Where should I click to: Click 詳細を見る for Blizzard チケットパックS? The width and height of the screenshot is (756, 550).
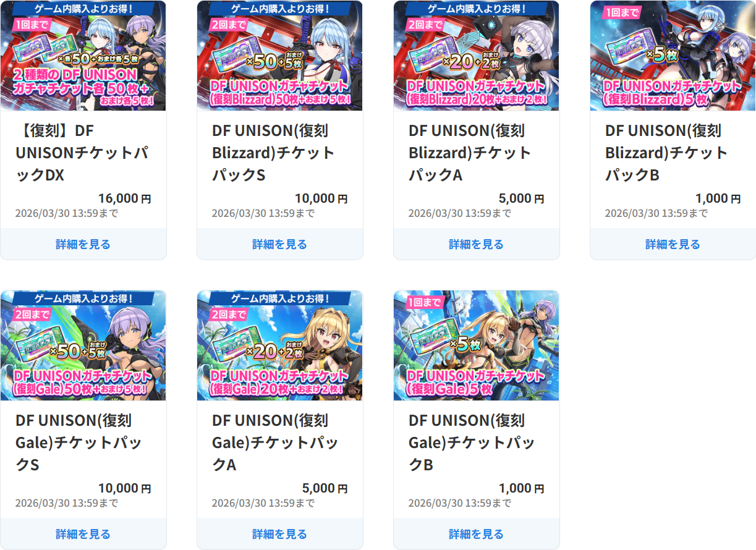point(280,244)
